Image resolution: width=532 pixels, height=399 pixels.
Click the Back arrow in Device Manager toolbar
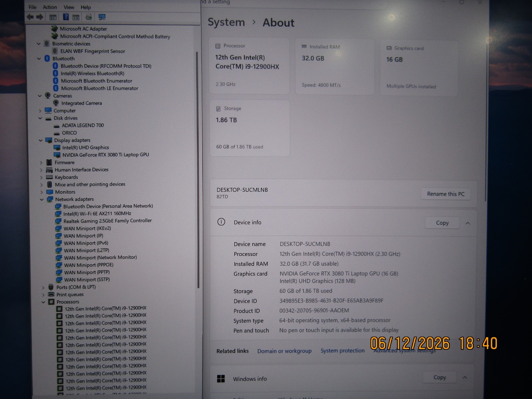(30, 17)
